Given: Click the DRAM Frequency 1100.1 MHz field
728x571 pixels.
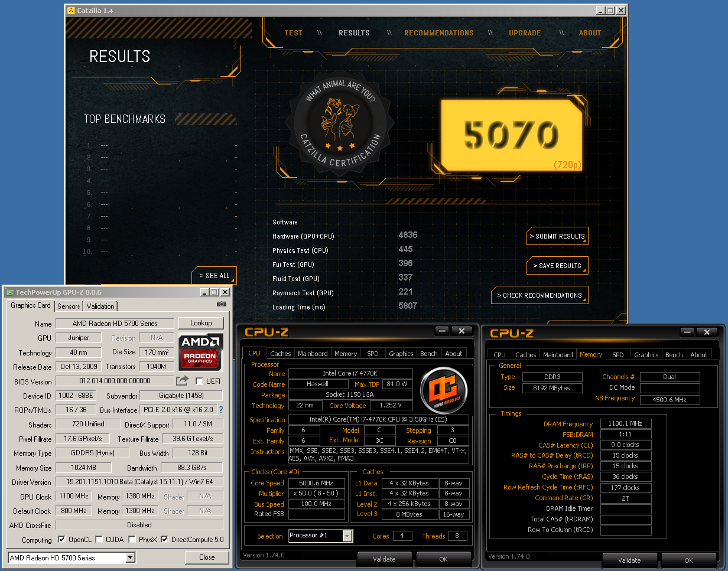Looking at the screenshot, I should pyautogui.click(x=626, y=424).
